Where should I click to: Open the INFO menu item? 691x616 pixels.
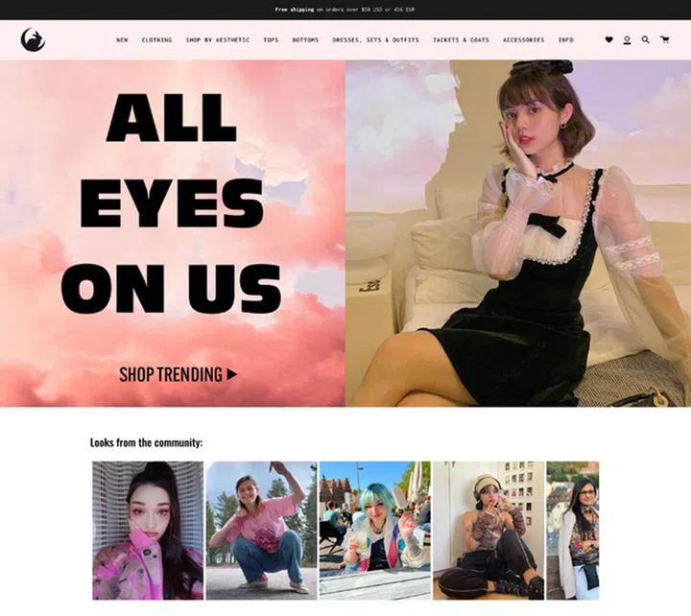click(x=566, y=40)
